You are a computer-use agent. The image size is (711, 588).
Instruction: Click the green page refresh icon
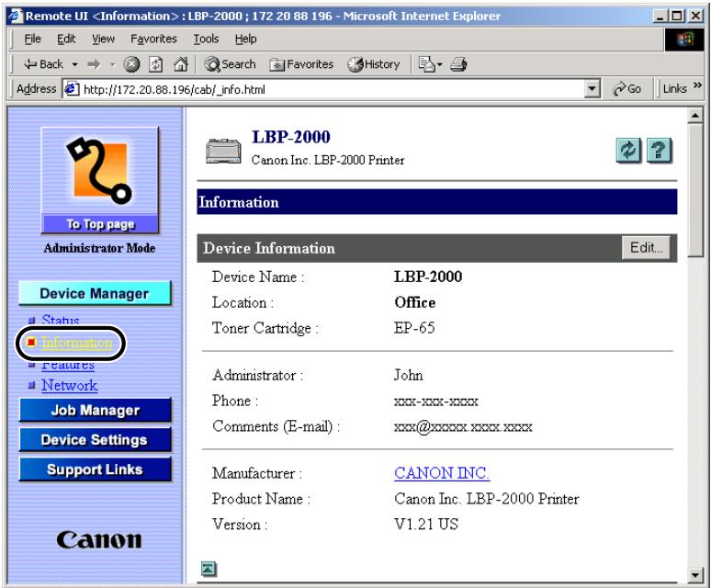click(628, 150)
